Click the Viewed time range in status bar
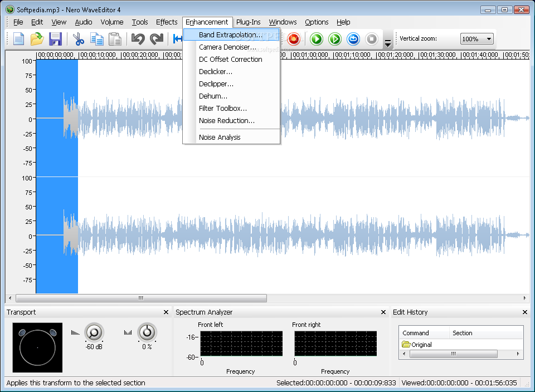Screen dimensions: 535x392 click(x=459, y=383)
